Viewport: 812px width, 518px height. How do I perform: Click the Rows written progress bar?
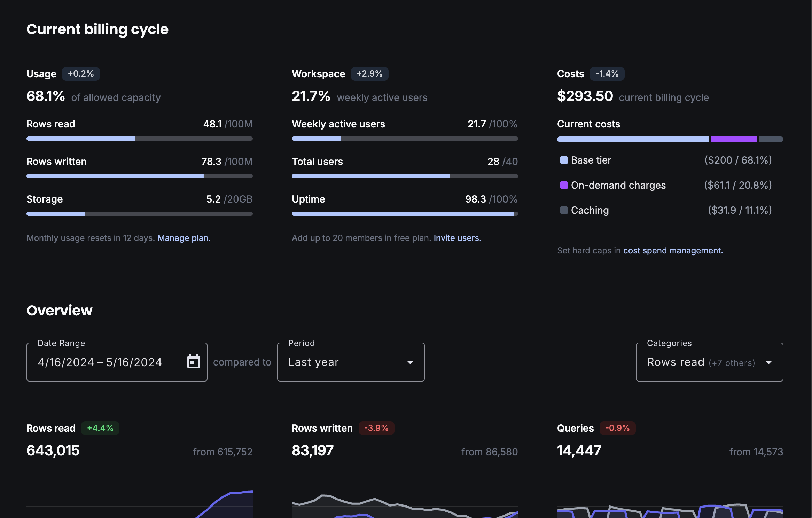tap(139, 176)
